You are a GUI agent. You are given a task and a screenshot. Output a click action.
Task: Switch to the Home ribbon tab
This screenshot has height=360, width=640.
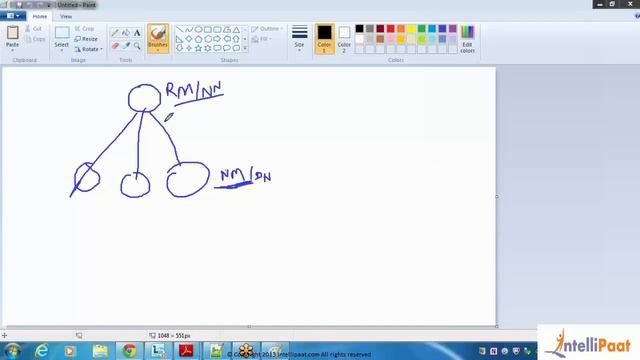tap(40, 16)
